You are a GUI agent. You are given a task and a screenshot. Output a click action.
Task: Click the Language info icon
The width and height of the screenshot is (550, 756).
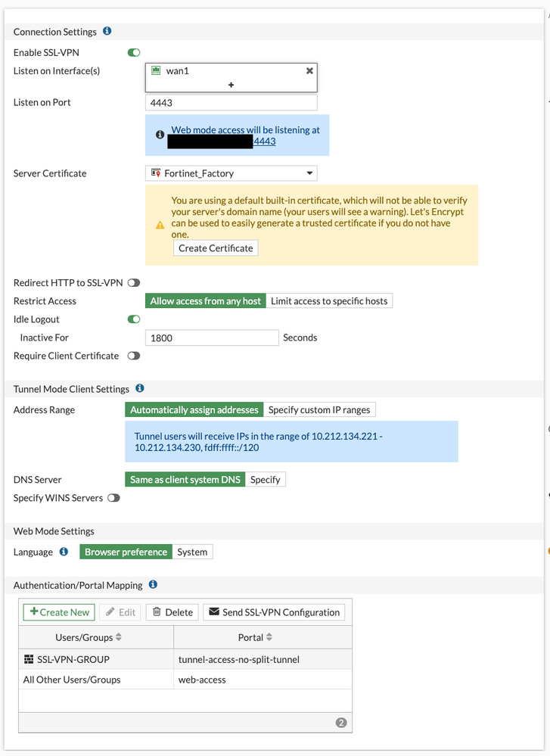point(64,552)
